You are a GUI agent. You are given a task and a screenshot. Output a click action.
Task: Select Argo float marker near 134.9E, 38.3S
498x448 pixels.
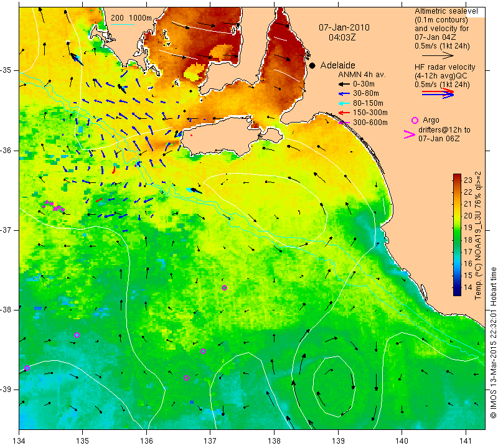pos(77,335)
